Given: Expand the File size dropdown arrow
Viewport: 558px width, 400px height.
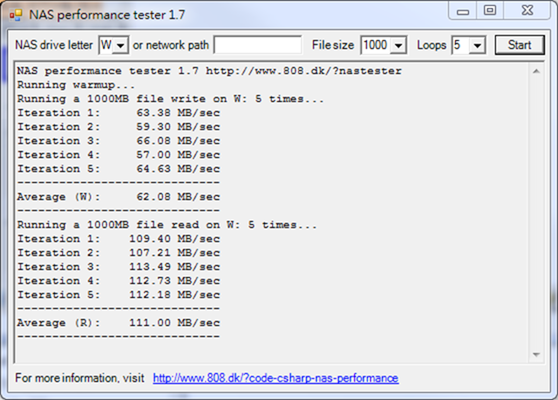Looking at the screenshot, I should 398,46.
